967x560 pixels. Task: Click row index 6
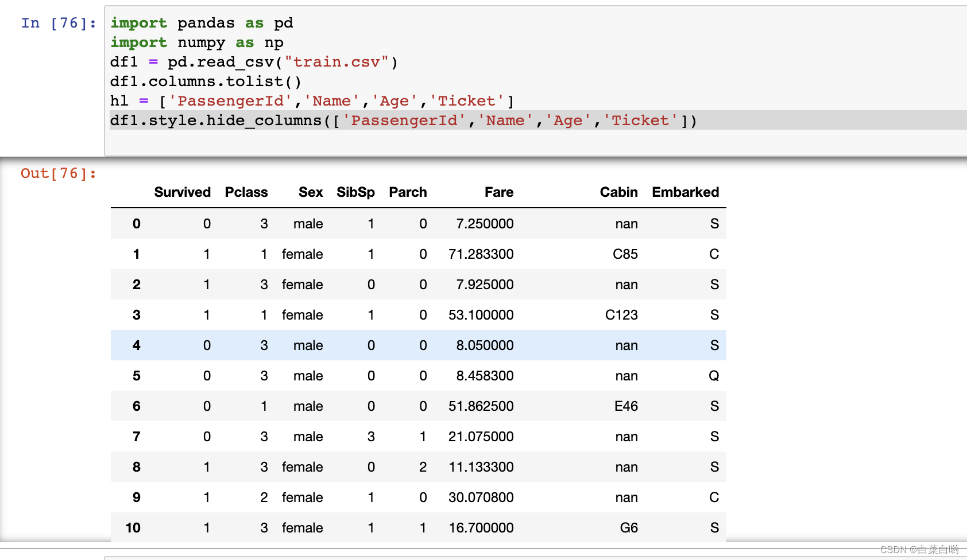[x=137, y=406]
